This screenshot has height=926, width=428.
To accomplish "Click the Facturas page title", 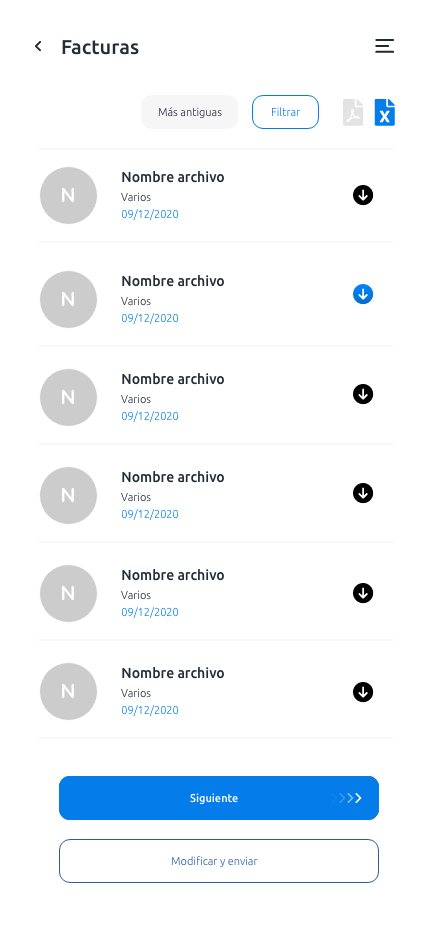I will click(x=100, y=47).
